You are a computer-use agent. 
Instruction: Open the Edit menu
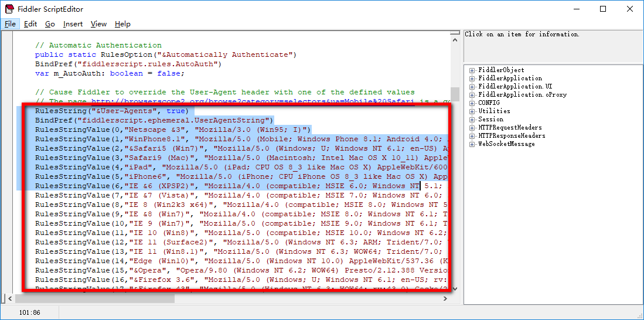pyautogui.click(x=30, y=24)
